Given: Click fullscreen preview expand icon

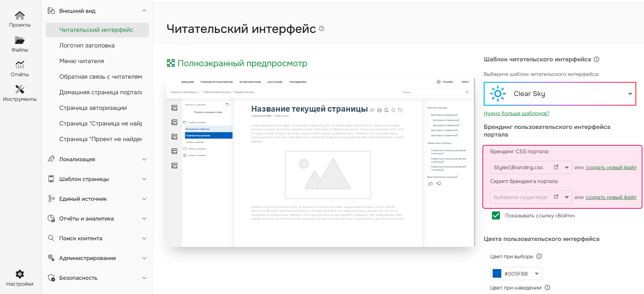Looking at the screenshot, I should point(171,63).
